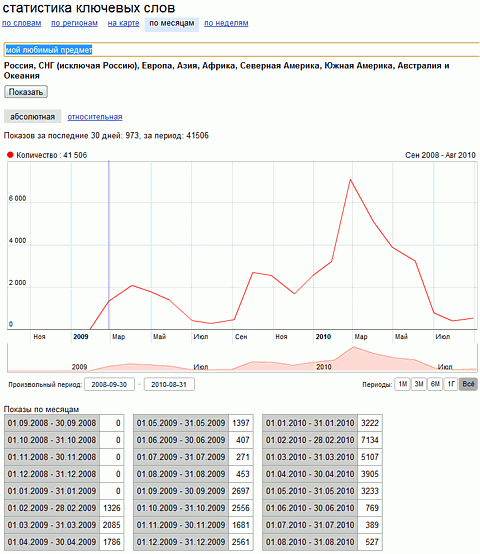Image resolution: width=480 pixels, height=554 pixels.
Task: Choose the 3М period button
Action: click(x=419, y=384)
